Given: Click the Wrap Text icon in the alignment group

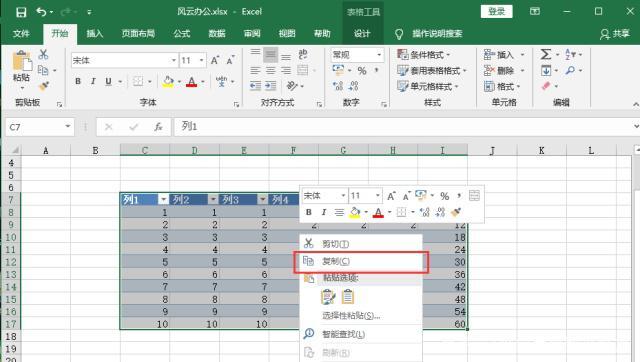Looking at the screenshot, I should point(303,54).
